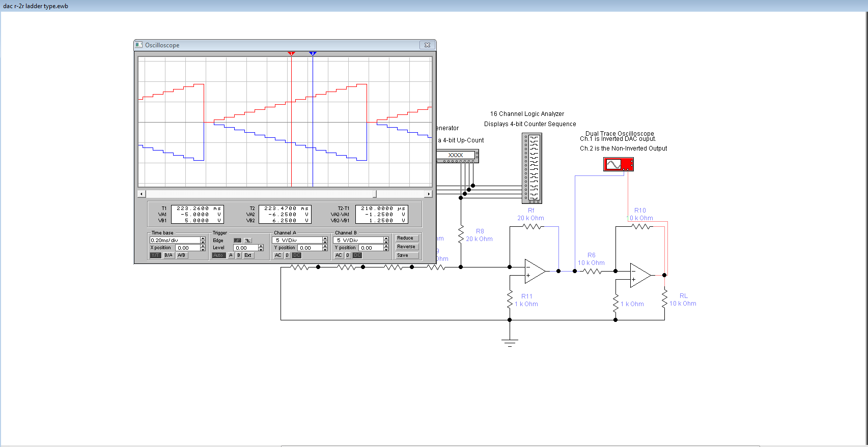The image size is (868, 447).
Task: Set trigger source to channel B
Action: [239, 255]
